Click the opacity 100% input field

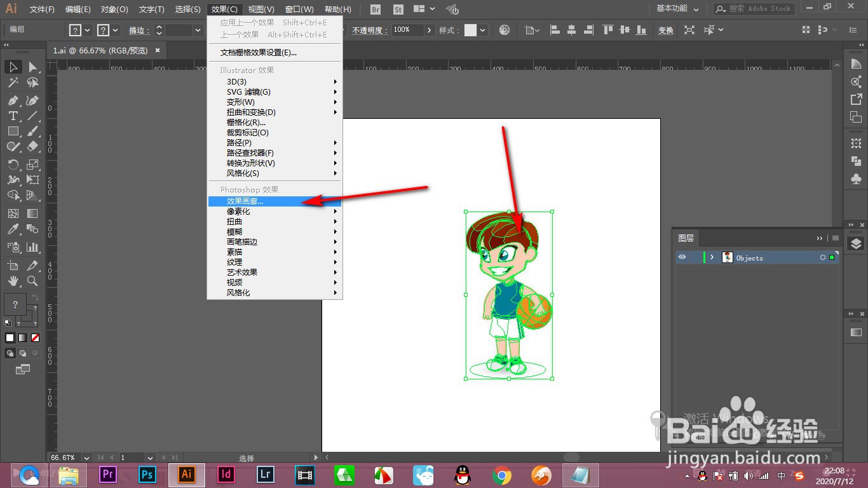408,30
